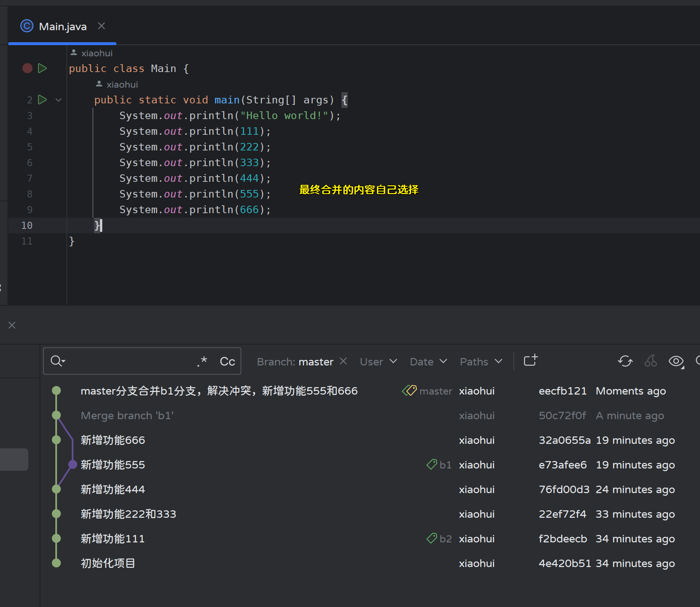Image resolution: width=700 pixels, height=607 pixels.
Task: Refresh the Git log
Action: pyautogui.click(x=625, y=361)
